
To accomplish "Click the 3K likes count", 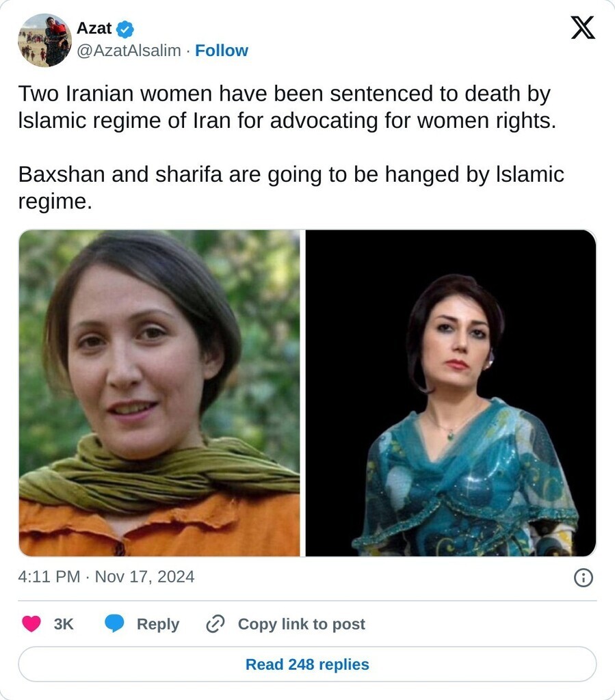I will pos(64,624).
